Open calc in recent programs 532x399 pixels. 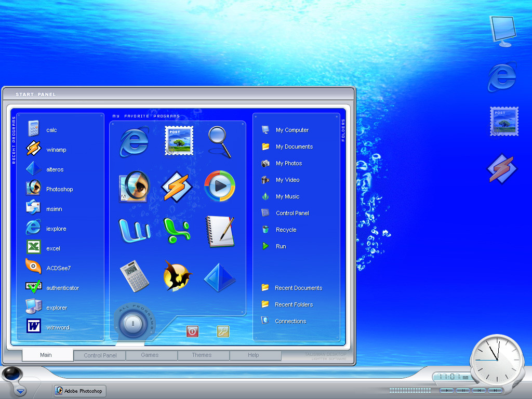click(43, 129)
